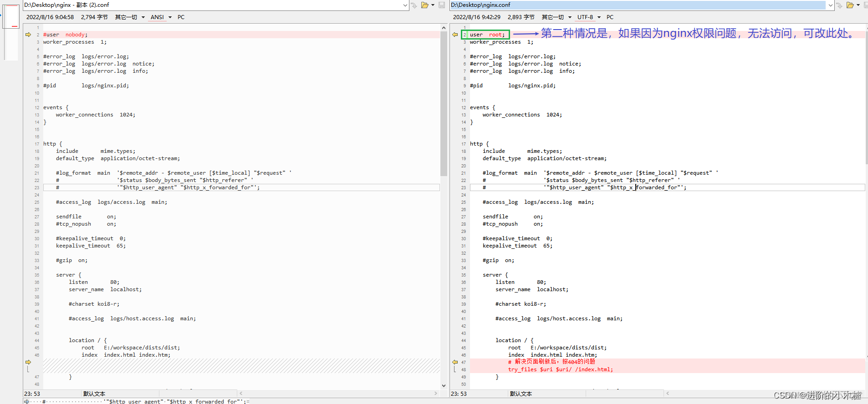Click 'events {' line in left pane
The image size is (868, 404).
(x=56, y=107)
